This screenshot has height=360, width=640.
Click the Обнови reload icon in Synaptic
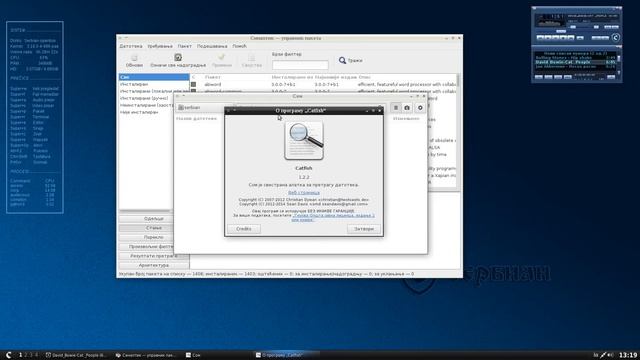pos(134,58)
